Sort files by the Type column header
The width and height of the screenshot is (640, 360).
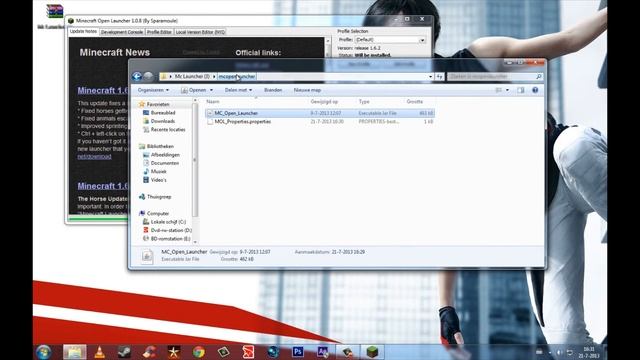pyautogui.click(x=380, y=102)
